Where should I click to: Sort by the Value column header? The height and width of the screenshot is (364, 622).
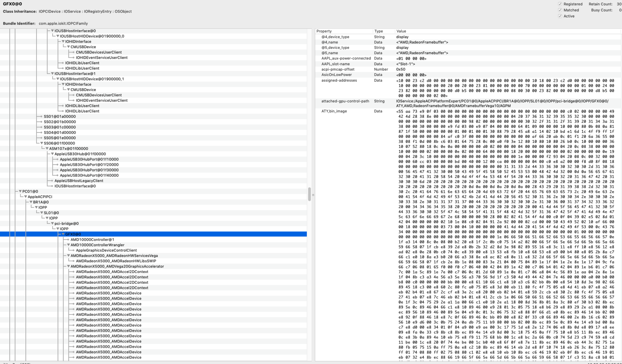pyautogui.click(x=508, y=31)
